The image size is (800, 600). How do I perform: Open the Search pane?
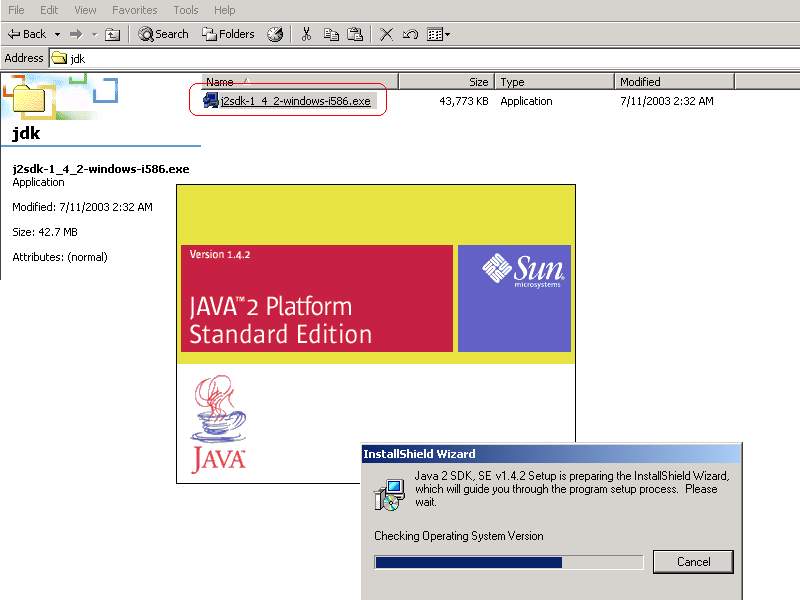(163, 34)
